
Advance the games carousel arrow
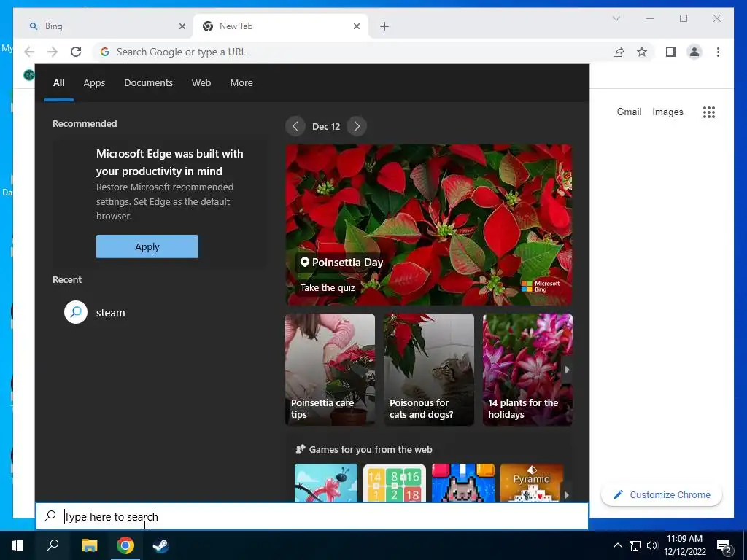566,495
